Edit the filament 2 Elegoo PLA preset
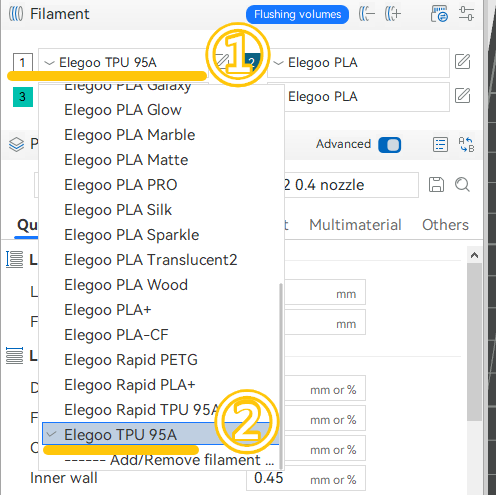 point(462,62)
